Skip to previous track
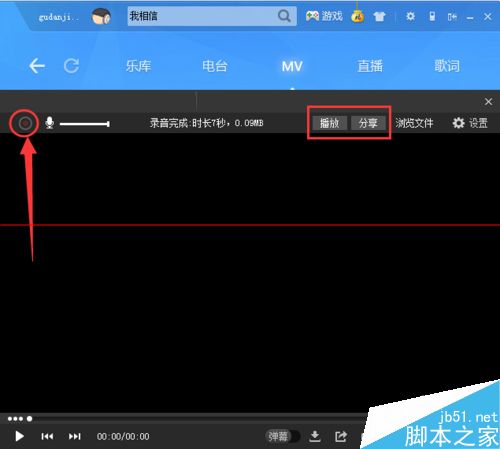Screen dimensions: 500x449 pyautogui.click(x=47, y=436)
